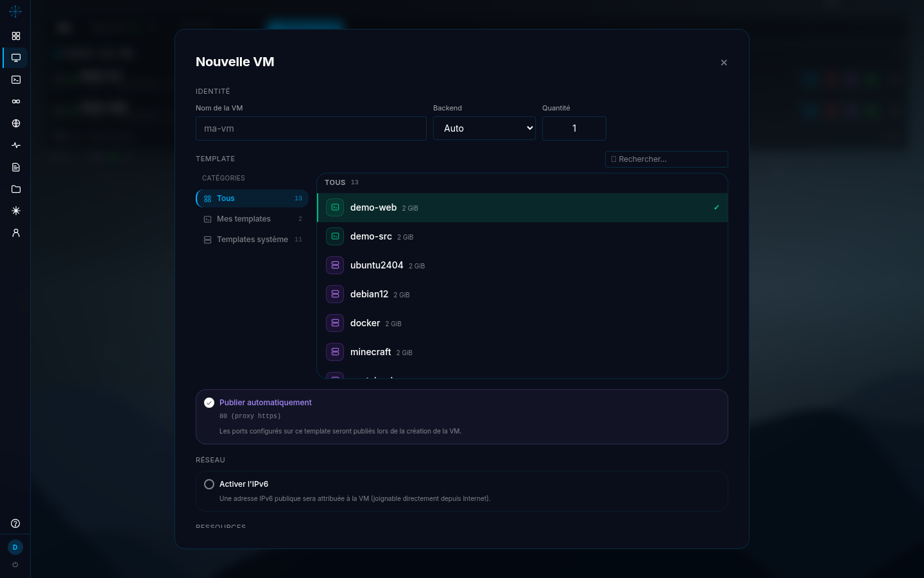This screenshot has height=578, width=924.
Task: Switch to Templates système category
Action: 252,240
